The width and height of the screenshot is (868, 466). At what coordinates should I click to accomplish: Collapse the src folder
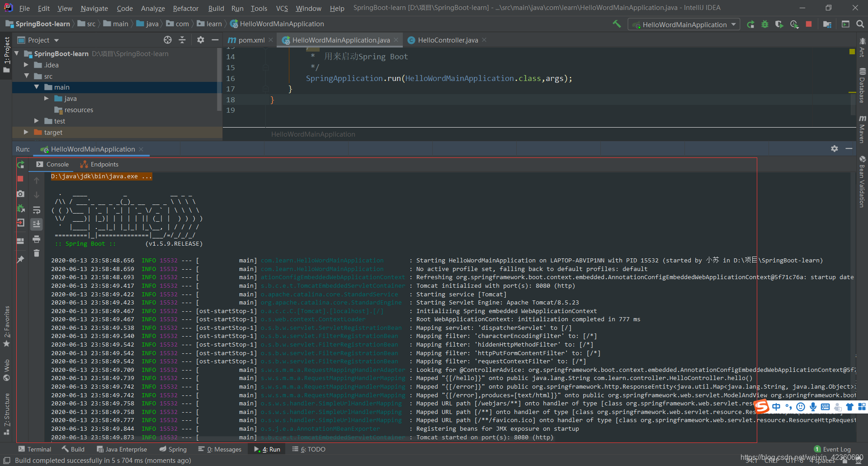[x=27, y=76]
